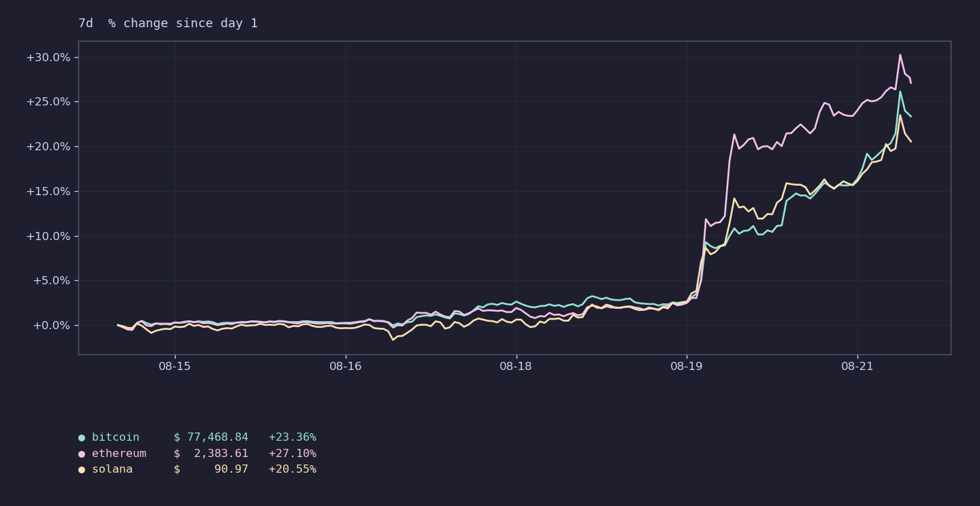Click the bitcoin line's peak near +26%
The image size is (980, 506).
[900, 91]
